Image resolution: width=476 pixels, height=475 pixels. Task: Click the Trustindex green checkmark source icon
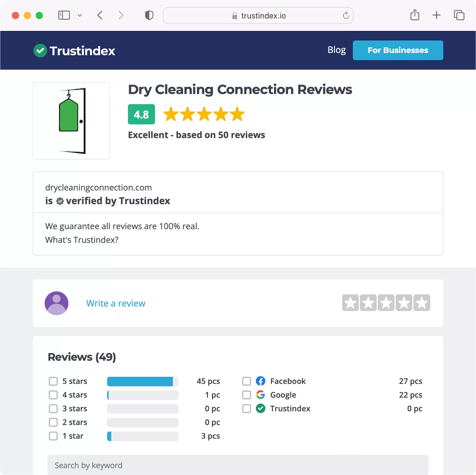[260, 409]
